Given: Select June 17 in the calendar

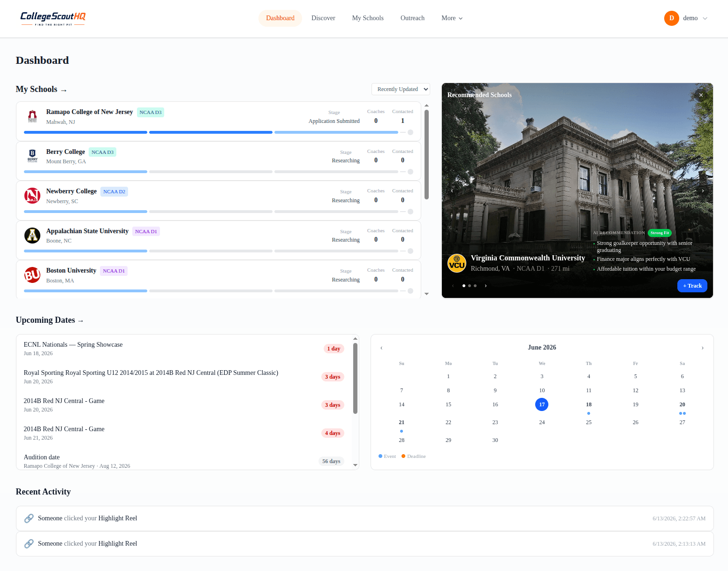Looking at the screenshot, I should pos(542,404).
